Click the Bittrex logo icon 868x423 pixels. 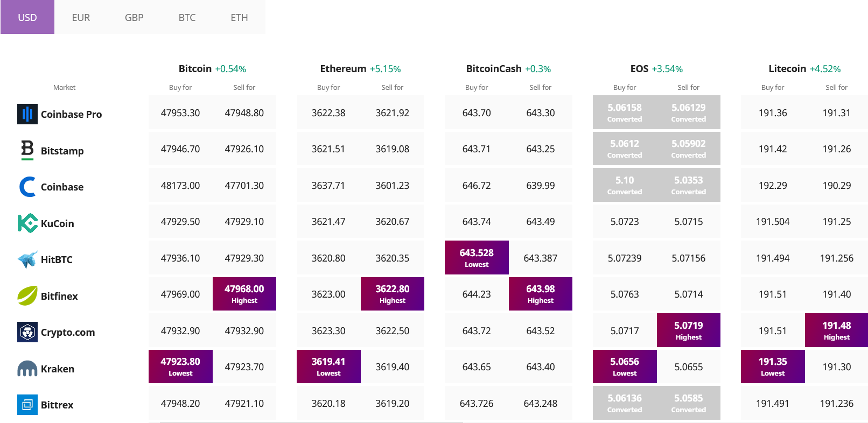point(27,405)
